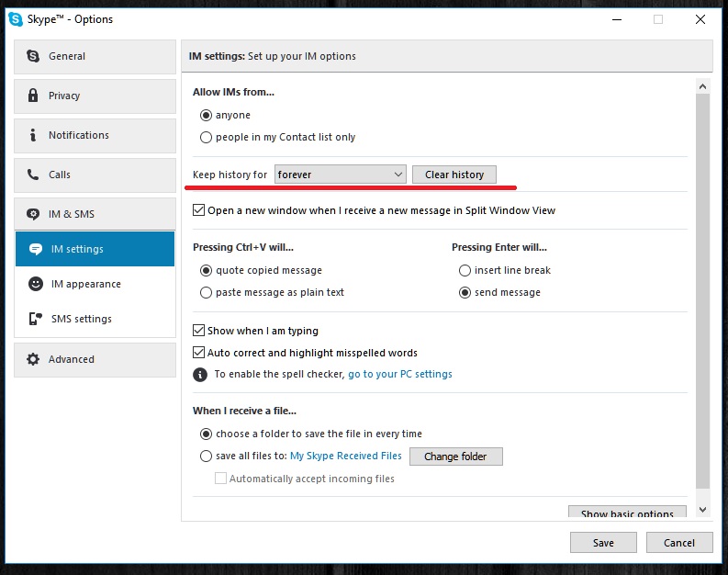Screen dimensions: 728x575
Task: Click the Clear history button
Action: click(454, 175)
